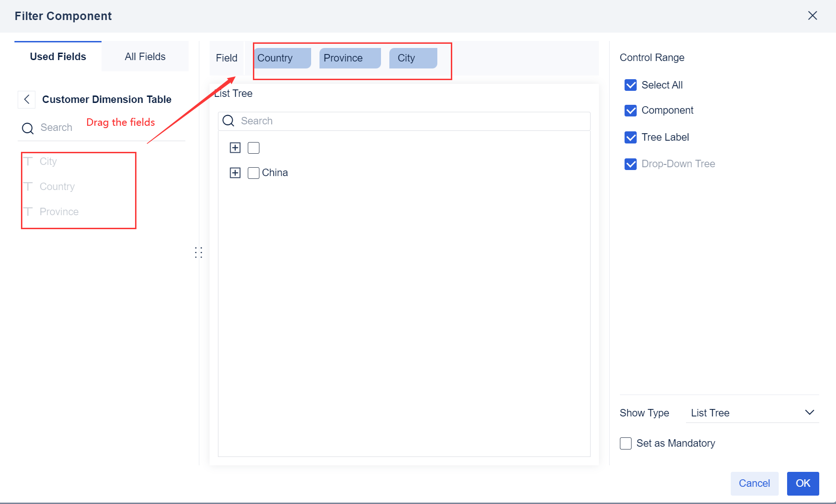This screenshot has height=504, width=836.
Task: Enable Set as Mandatory
Action: pyautogui.click(x=625, y=443)
